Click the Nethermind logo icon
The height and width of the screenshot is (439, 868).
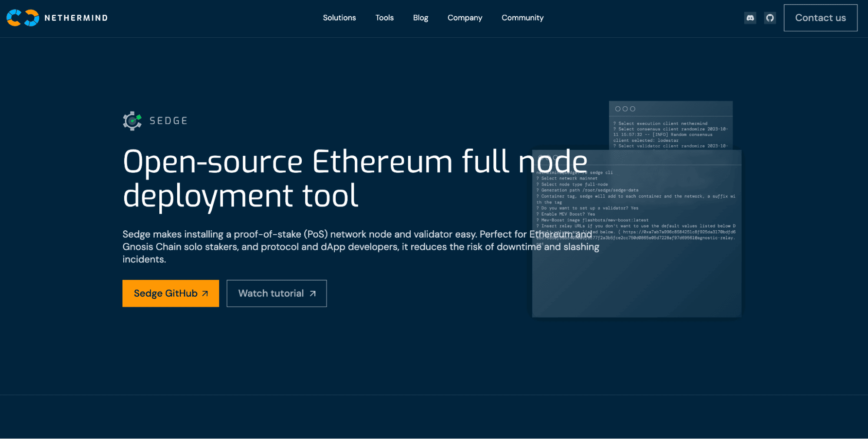coord(23,18)
